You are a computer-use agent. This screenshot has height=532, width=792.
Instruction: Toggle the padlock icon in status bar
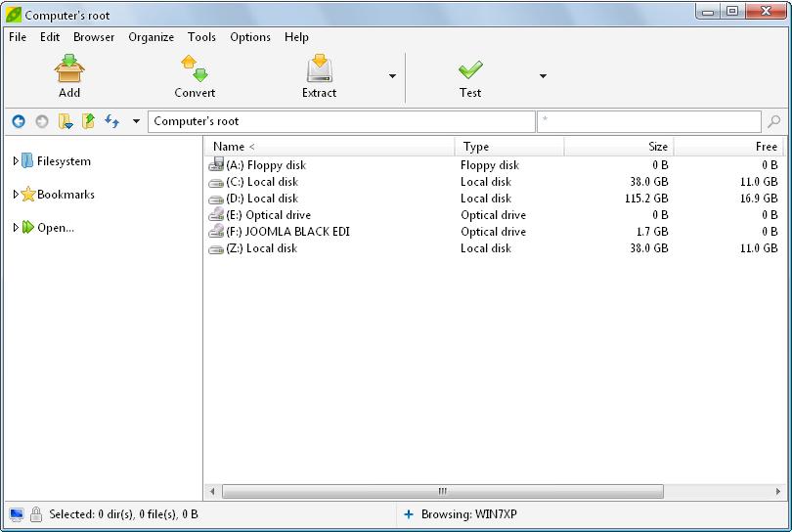[36, 514]
